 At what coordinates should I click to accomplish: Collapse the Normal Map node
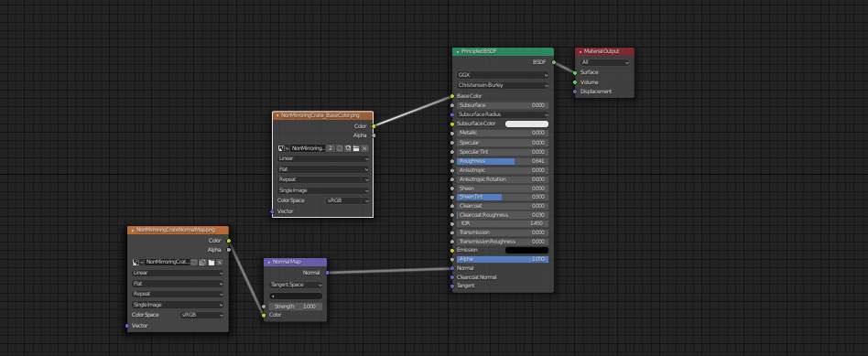point(268,262)
